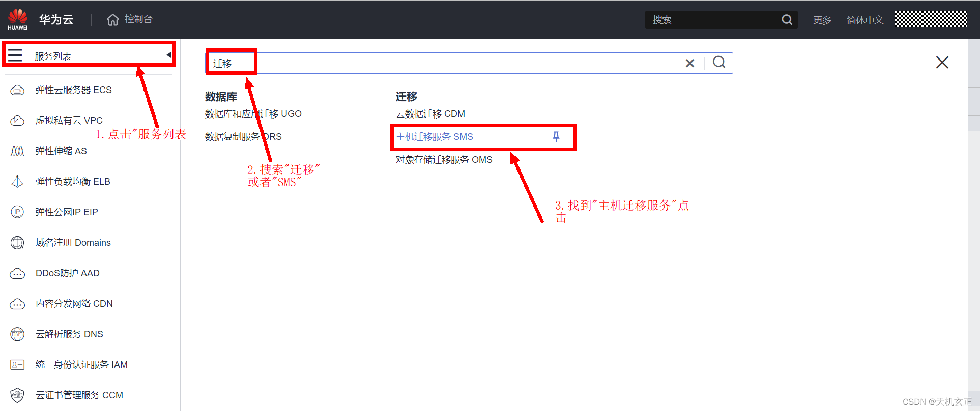The width and height of the screenshot is (980, 411).
Task: Open the console home icon
Action: [x=112, y=19]
